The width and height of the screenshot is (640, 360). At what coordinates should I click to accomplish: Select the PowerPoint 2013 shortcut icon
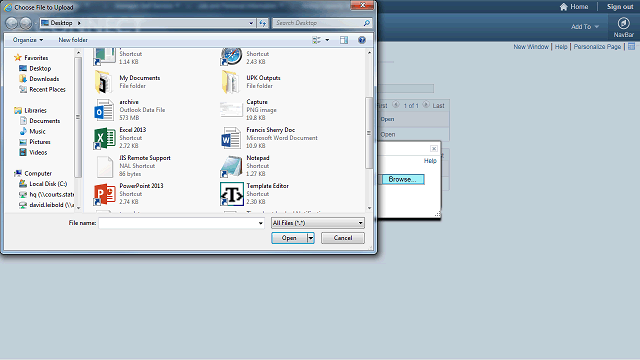click(104, 194)
